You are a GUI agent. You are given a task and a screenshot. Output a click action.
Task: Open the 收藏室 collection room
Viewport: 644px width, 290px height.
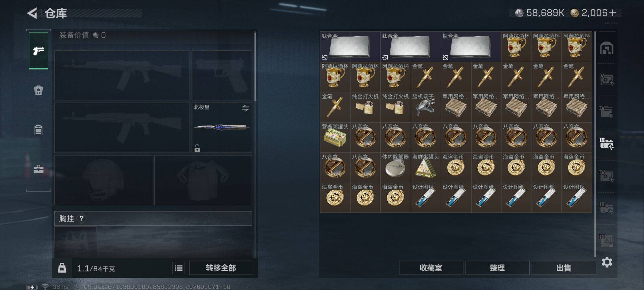(x=431, y=268)
